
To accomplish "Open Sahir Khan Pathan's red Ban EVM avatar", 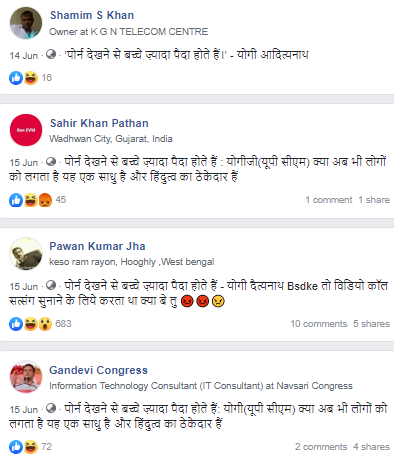I will [x=26, y=130].
